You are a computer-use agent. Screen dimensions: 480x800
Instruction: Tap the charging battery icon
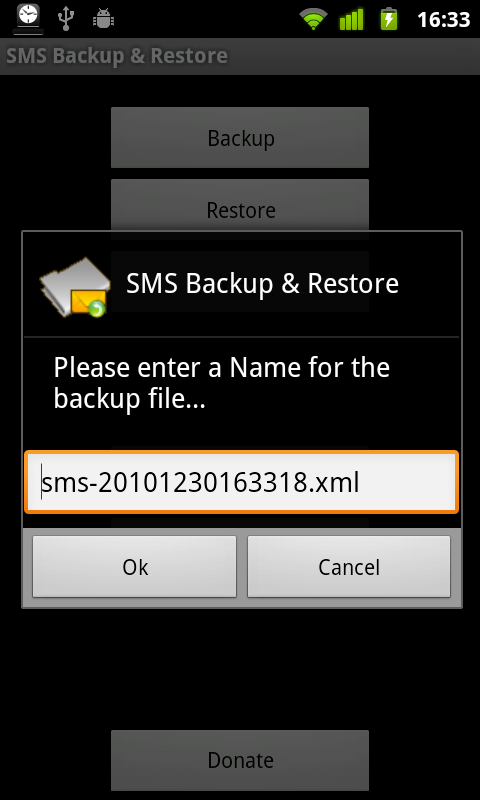[389, 19]
